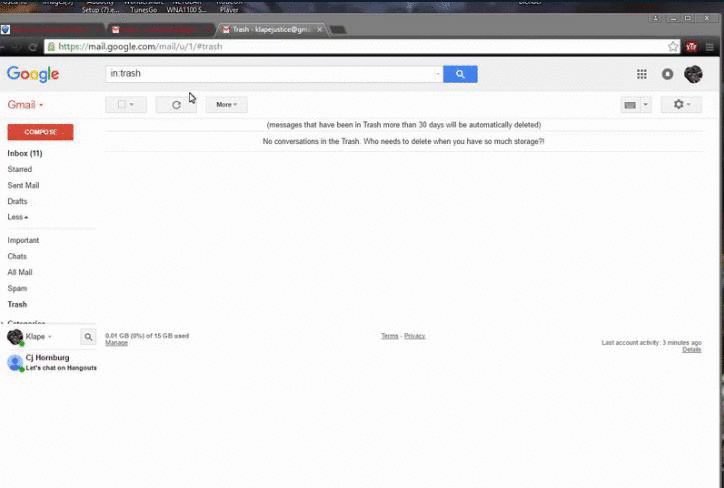The image size is (724, 488).
Task: Click the red browser extension icon
Action: (691, 47)
